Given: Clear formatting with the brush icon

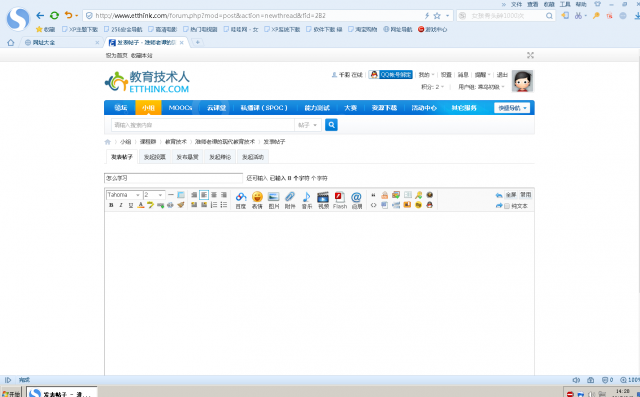Looking at the screenshot, I should click(181, 205).
